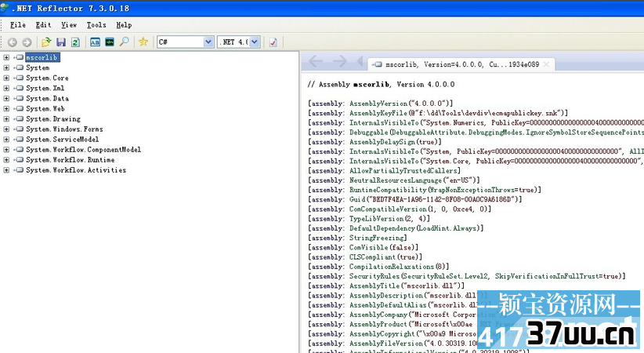This screenshot has width=644, height=353.
Task: Expand the System.Windows.Forms tree node
Action: [6, 129]
